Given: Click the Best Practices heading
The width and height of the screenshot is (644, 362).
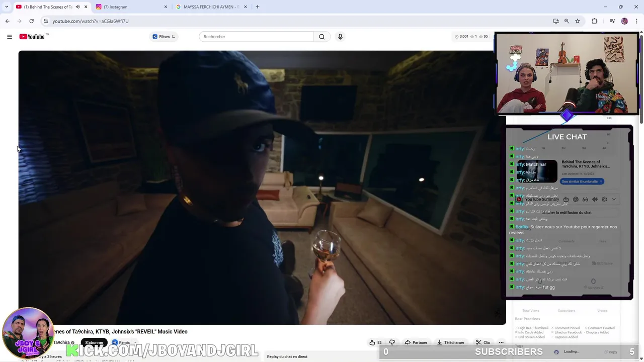Looking at the screenshot, I should [527, 319].
